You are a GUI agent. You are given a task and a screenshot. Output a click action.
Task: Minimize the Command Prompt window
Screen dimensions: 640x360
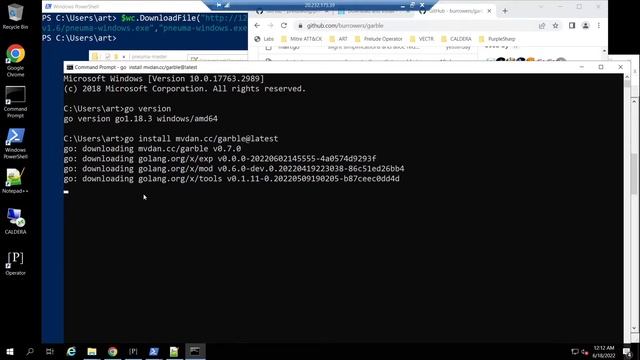[x=582, y=67]
